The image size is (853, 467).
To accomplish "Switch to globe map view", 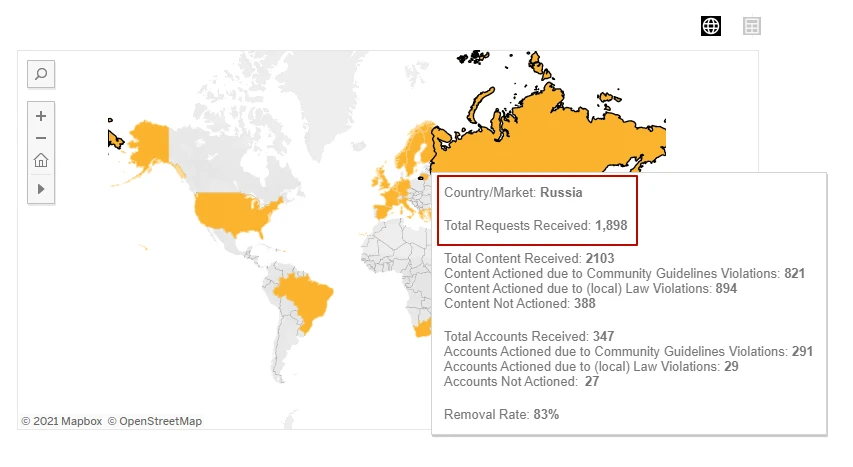I will click(711, 26).
